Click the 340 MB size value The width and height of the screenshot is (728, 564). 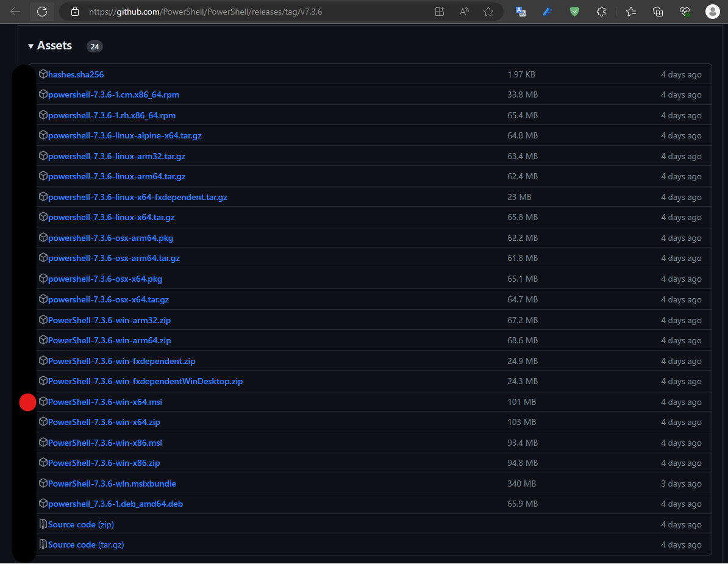(521, 484)
